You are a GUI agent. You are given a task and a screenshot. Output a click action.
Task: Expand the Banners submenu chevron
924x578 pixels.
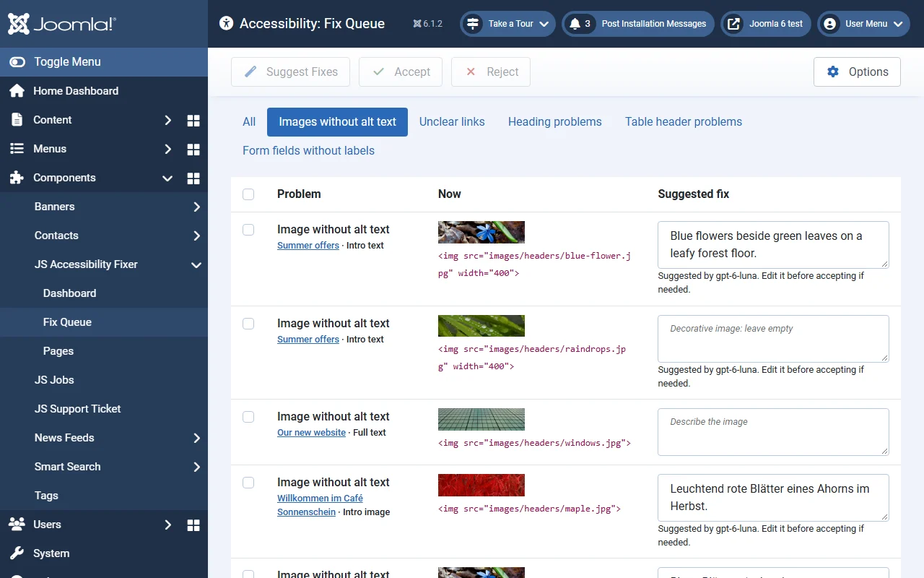click(x=196, y=207)
